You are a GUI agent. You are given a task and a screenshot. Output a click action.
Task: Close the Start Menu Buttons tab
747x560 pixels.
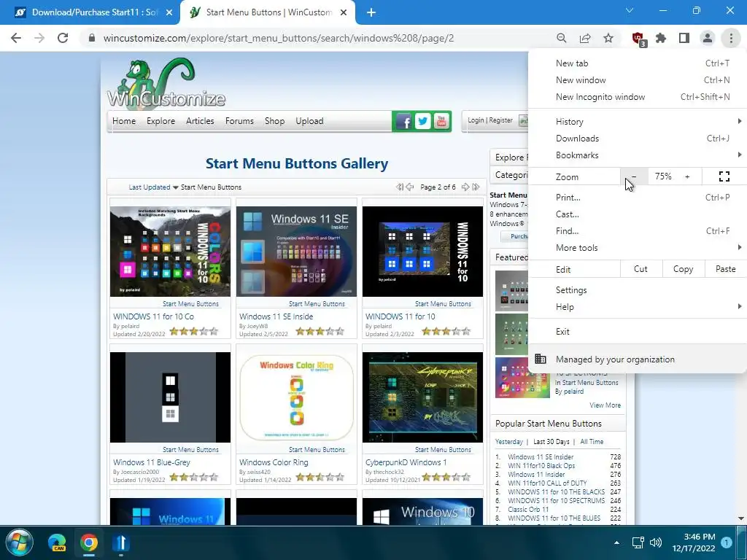344,12
